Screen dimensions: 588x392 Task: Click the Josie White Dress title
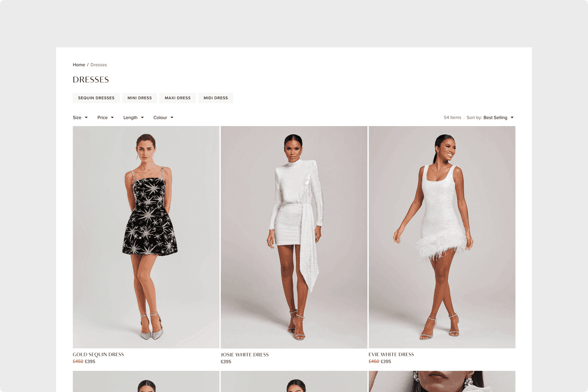[x=245, y=355]
